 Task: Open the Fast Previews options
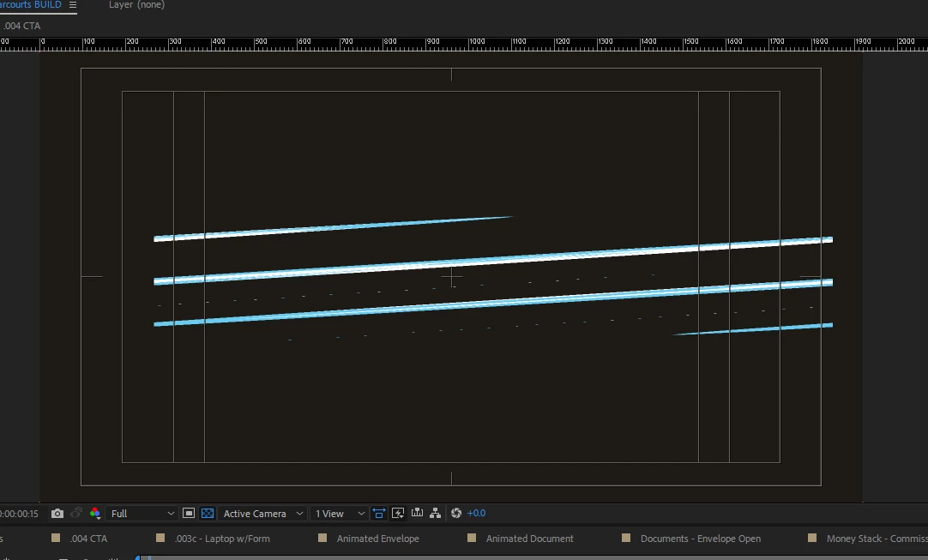[x=398, y=513]
